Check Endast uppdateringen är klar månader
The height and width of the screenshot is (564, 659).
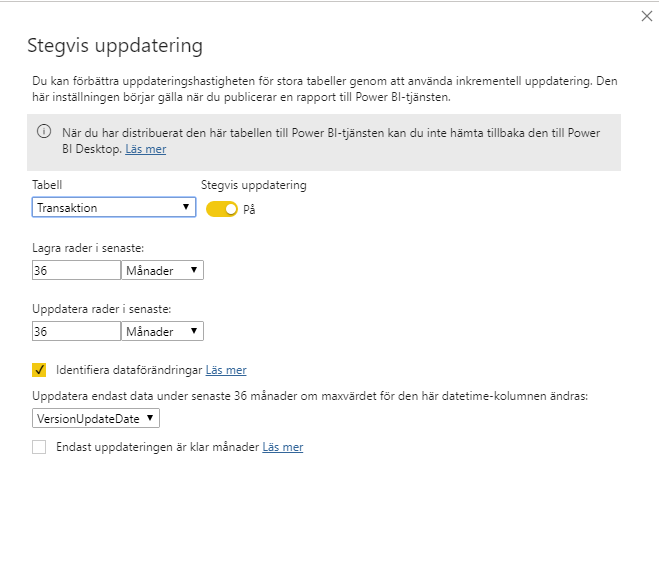[39, 447]
